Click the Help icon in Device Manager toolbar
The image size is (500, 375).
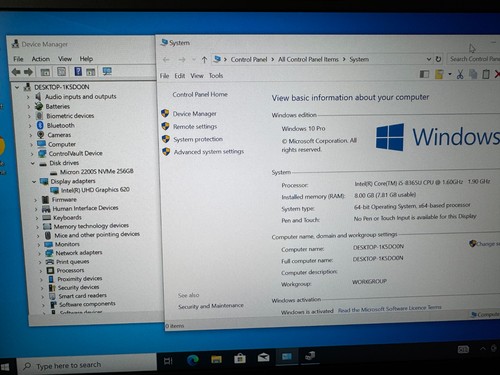tap(78, 71)
